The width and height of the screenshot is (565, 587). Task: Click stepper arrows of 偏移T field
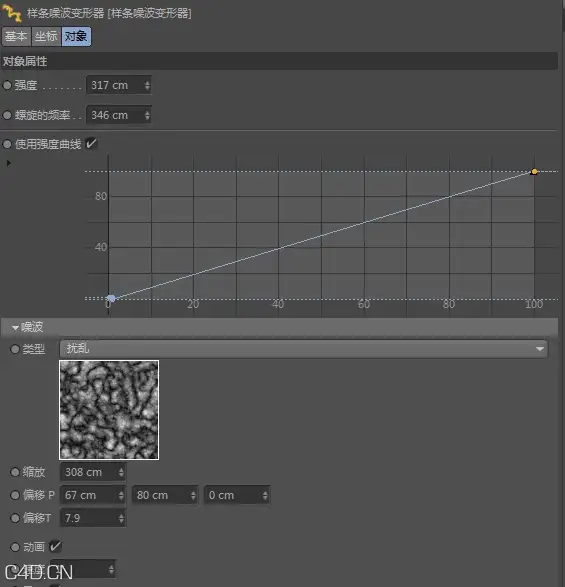[x=121, y=518]
